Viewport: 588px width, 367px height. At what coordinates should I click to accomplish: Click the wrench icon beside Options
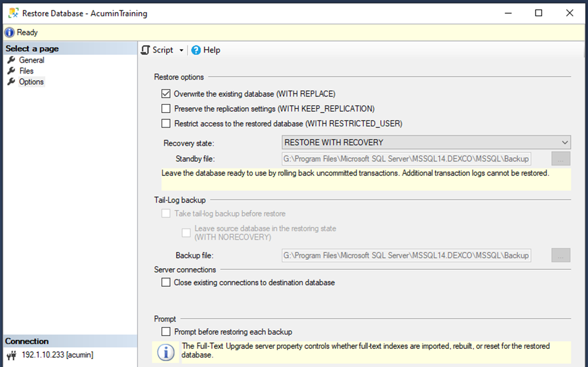11,82
